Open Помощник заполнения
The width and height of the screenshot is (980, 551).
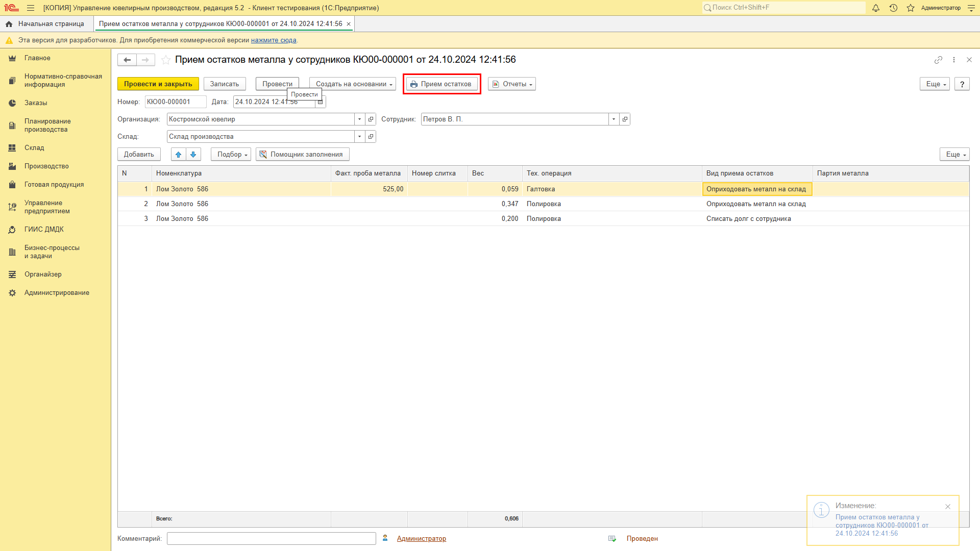click(x=303, y=155)
